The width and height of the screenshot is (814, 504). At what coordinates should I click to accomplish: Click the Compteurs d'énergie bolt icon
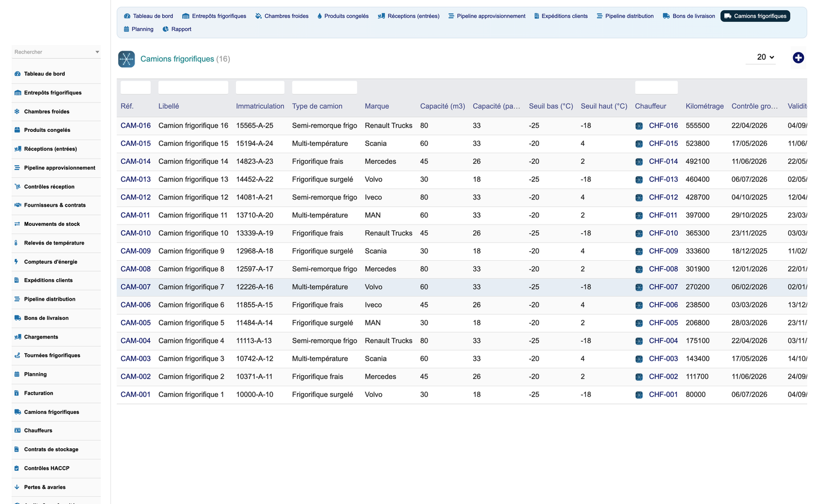[x=16, y=262]
